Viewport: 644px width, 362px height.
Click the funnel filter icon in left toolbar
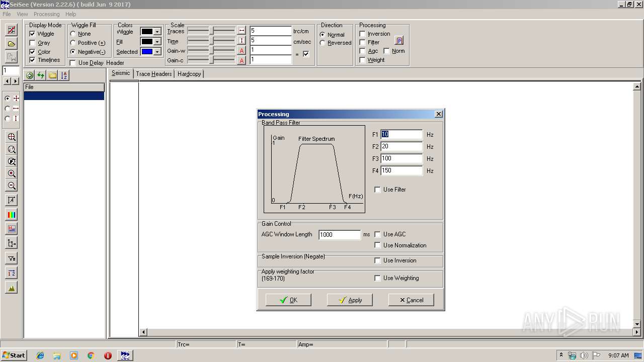[12, 258]
